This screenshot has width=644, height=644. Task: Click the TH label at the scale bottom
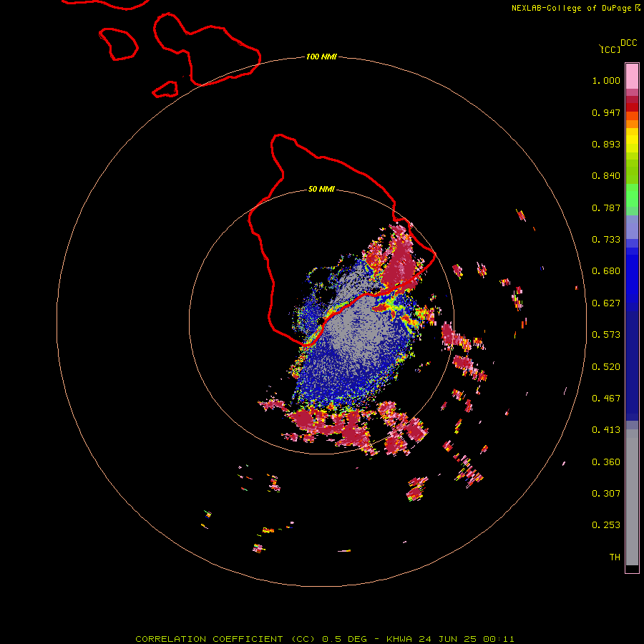pyautogui.click(x=615, y=557)
